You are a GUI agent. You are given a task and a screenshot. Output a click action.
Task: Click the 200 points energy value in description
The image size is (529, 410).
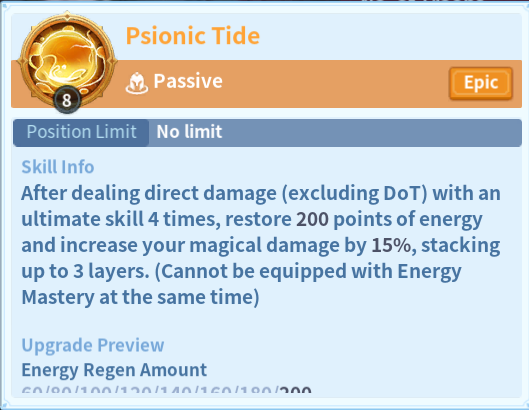point(312,219)
